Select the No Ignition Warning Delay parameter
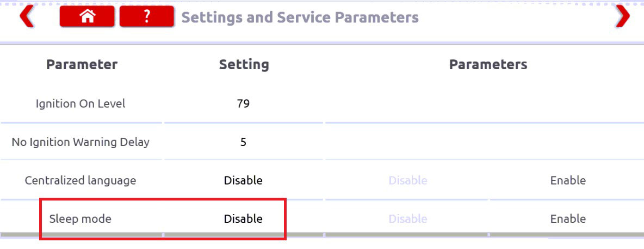This screenshot has width=644, height=249. (81, 142)
